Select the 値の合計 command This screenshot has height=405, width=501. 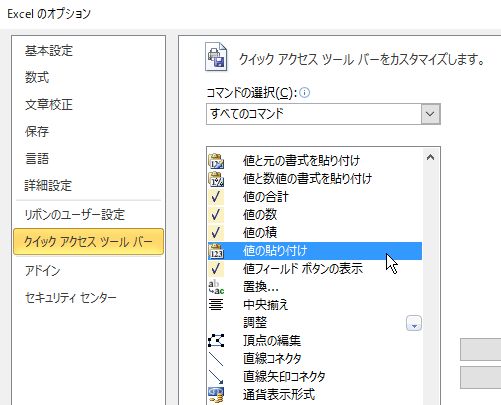click(315, 197)
